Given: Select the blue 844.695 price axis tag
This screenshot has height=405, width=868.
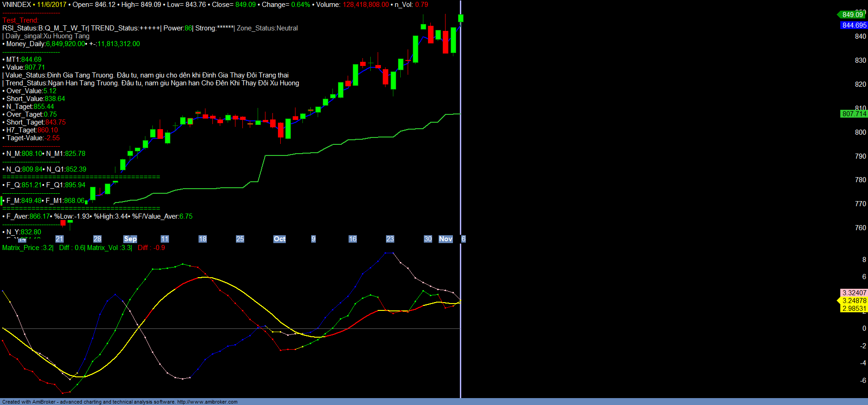Looking at the screenshot, I should (x=854, y=25).
